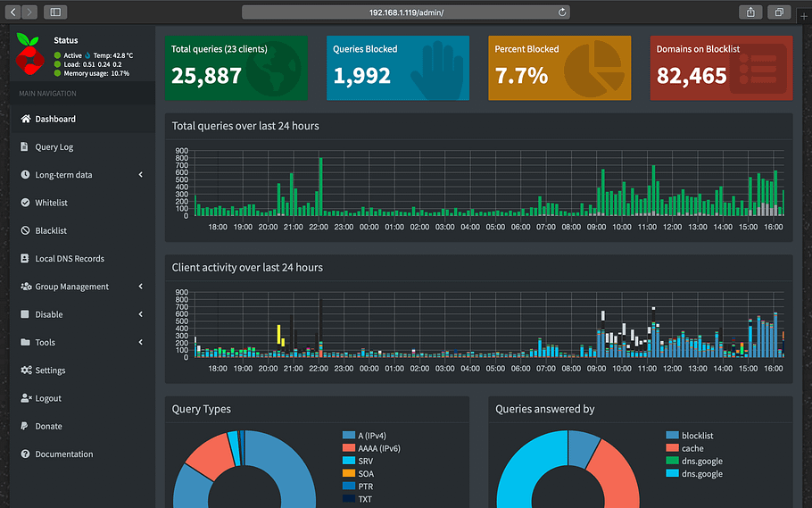Viewport: 812px width, 508px height.
Task: Expand the Tools submenu chevron
Action: coord(140,342)
